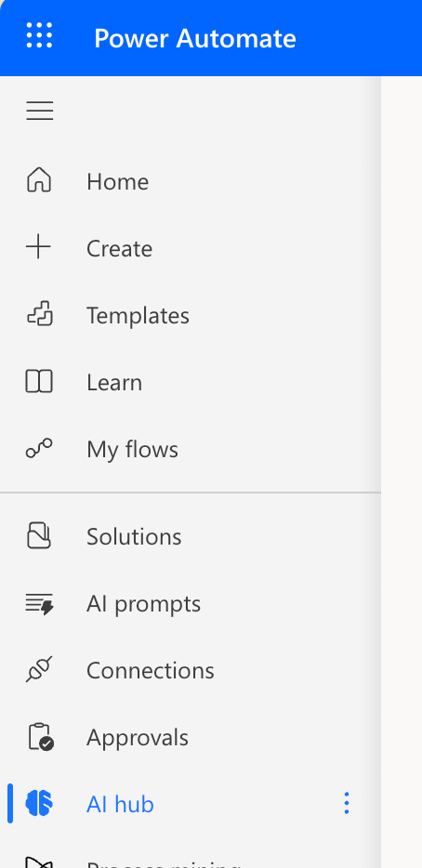
Task: Open the app launcher waffle icon
Action: pos(39,35)
